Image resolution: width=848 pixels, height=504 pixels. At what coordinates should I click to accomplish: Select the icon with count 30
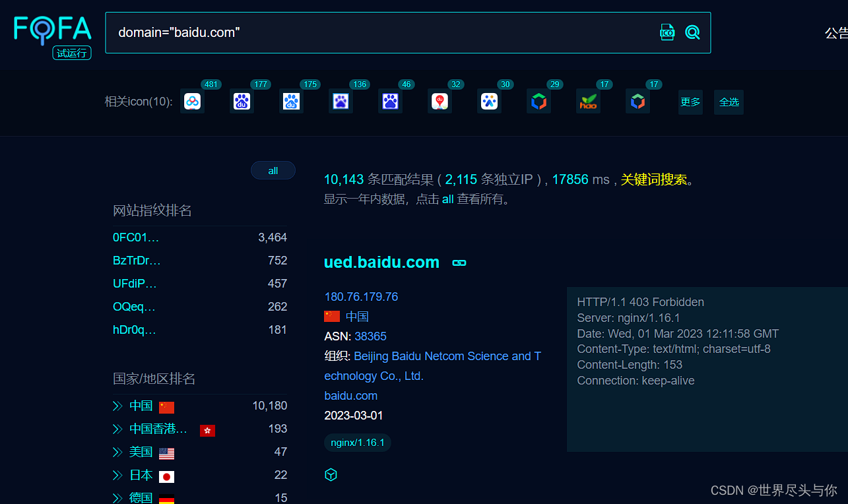489,102
